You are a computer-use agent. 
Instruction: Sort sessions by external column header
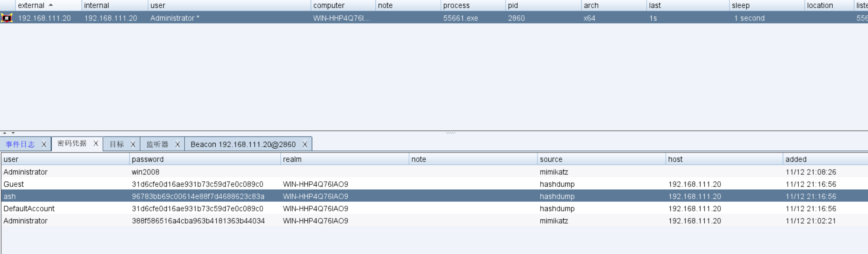point(31,5)
